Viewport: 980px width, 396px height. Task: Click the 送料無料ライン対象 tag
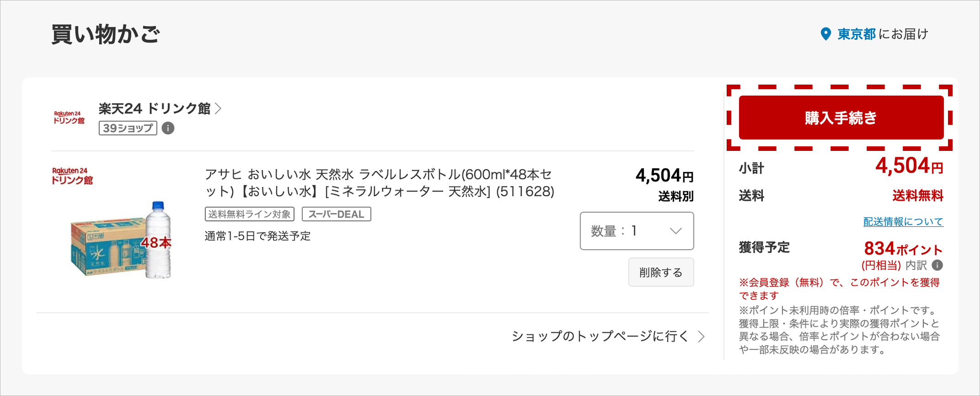[x=249, y=214]
